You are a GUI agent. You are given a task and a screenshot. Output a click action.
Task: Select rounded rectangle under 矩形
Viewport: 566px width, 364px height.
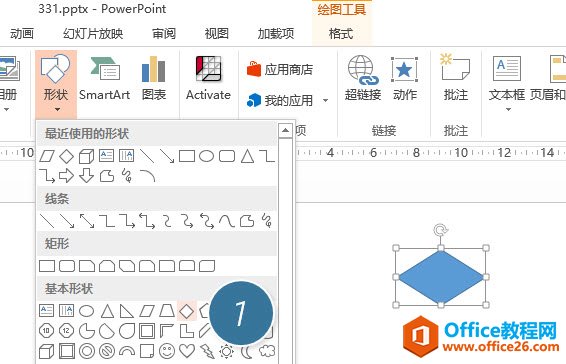coord(67,266)
